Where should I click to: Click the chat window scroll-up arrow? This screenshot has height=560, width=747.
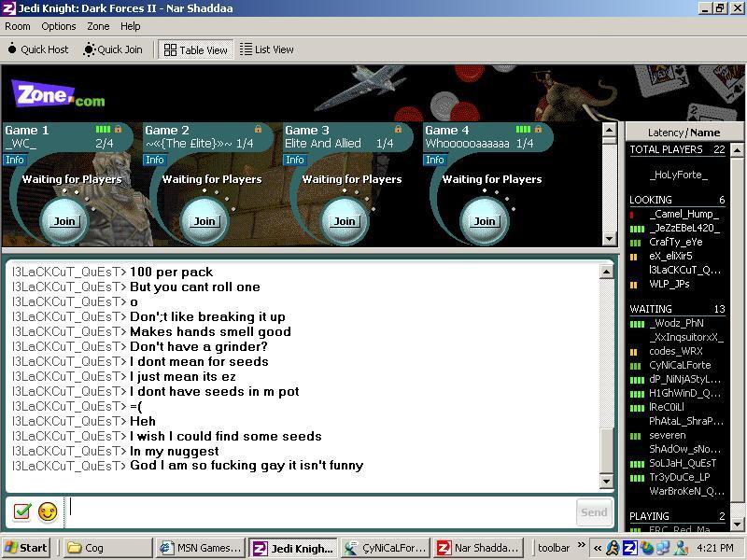click(606, 272)
